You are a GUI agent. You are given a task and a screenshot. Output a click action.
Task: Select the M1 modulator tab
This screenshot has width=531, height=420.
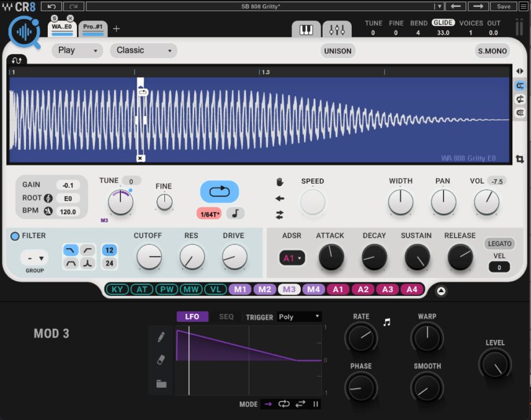click(240, 290)
